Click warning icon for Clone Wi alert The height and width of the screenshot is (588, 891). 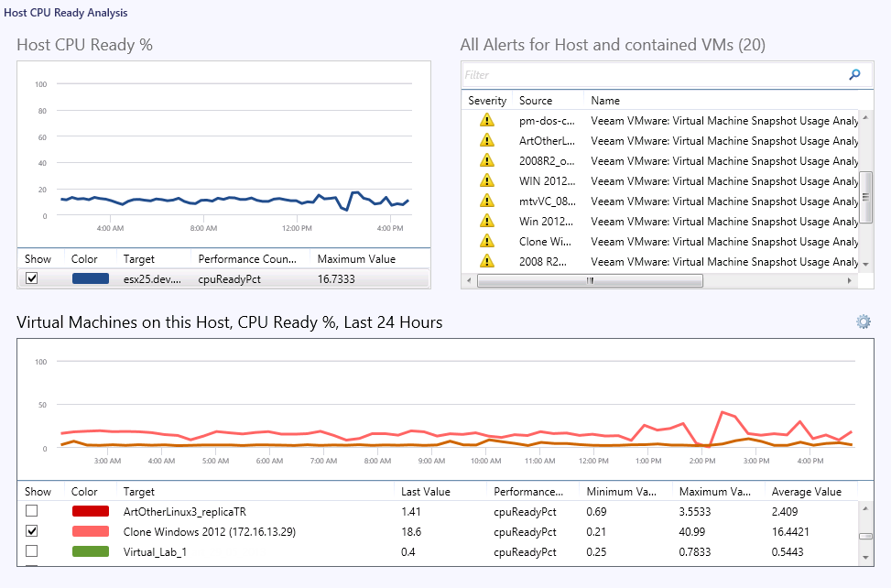(487, 241)
